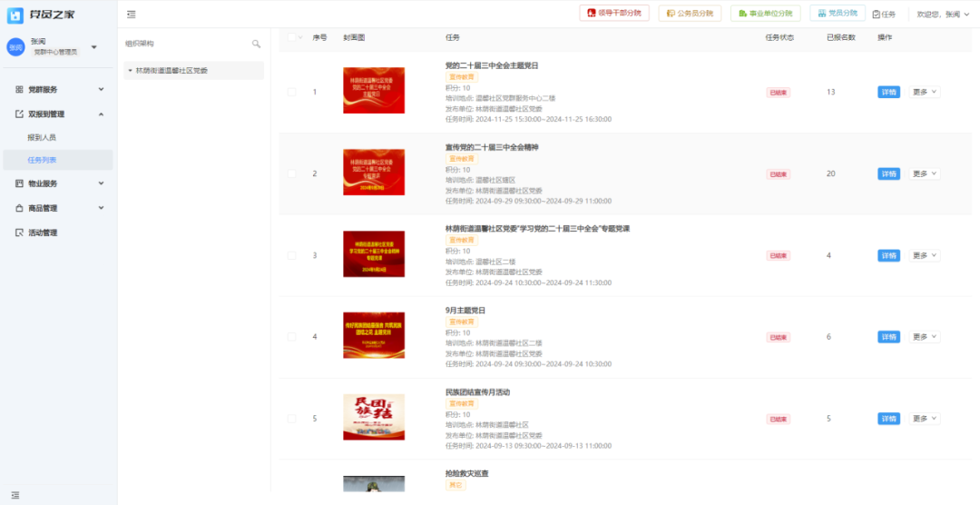This screenshot has width=980, height=505.
Task: Tick the select-all checkbox in table header
Action: (291, 37)
